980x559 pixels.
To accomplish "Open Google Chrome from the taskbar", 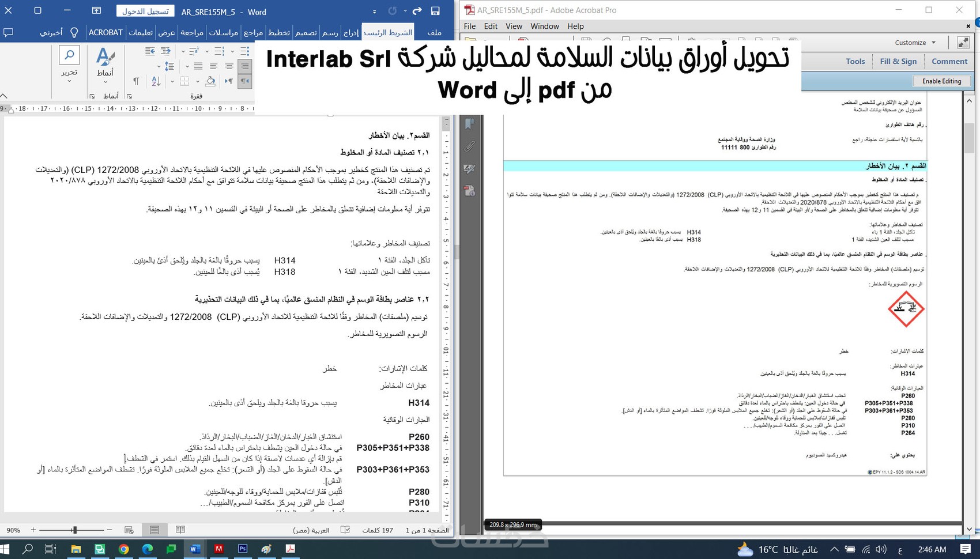I will click(x=123, y=549).
